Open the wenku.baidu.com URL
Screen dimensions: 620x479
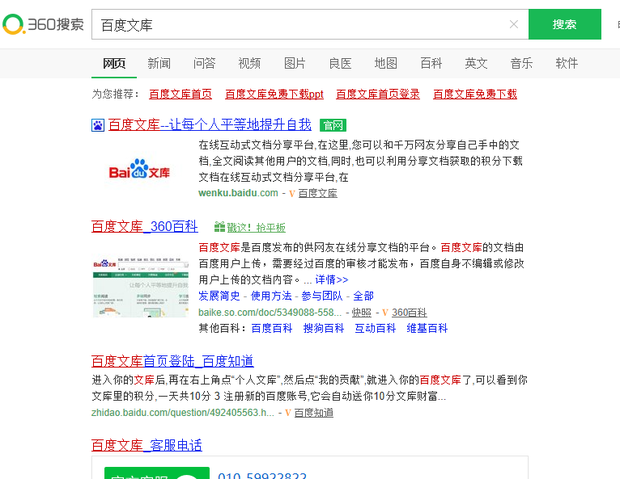point(238,193)
